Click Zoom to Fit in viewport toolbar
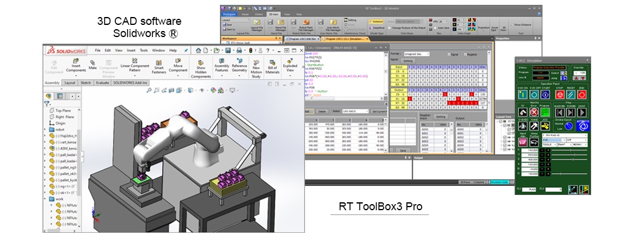644x243 pixels. pyautogui.click(x=149, y=90)
